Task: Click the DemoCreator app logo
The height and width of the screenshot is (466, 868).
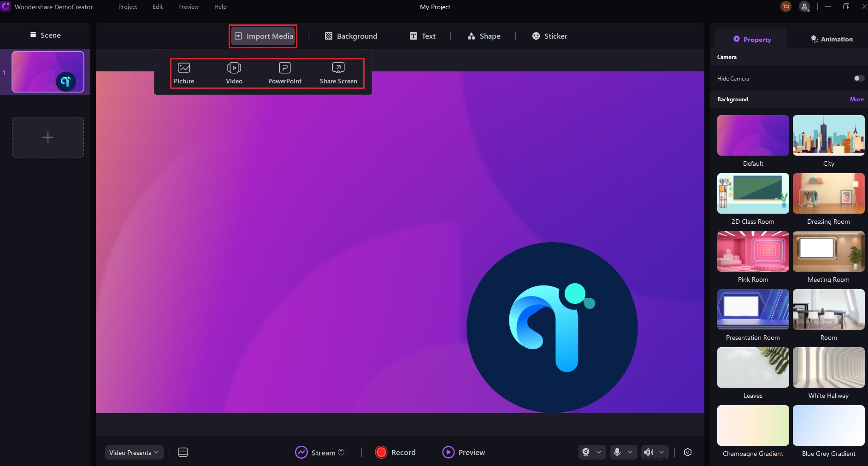Action: [6, 6]
